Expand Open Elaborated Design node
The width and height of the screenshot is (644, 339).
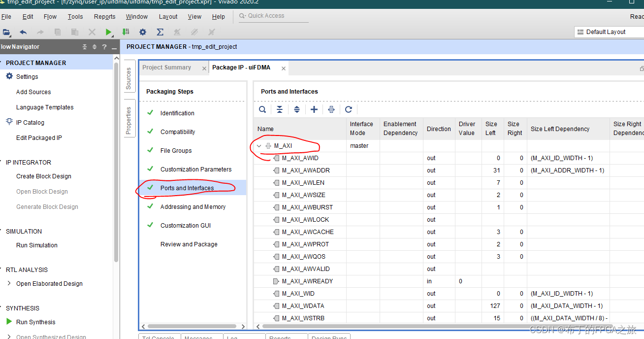pyautogui.click(x=9, y=283)
